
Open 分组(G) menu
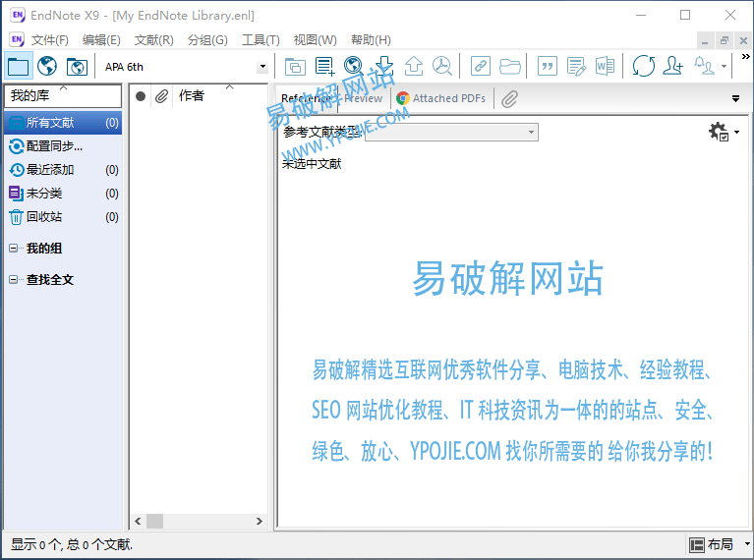207,40
